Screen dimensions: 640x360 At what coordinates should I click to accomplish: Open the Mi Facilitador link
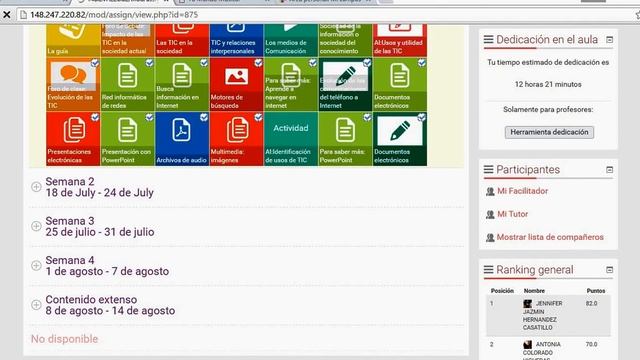pos(522,191)
